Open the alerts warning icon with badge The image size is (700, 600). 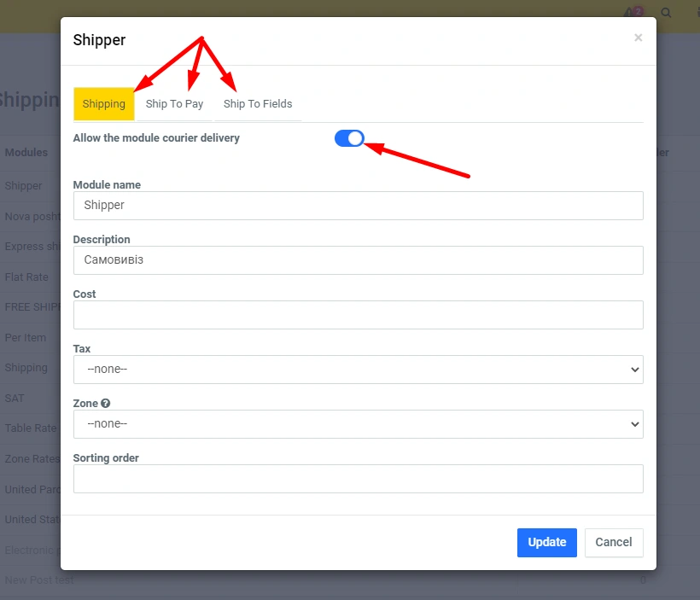(x=633, y=13)
